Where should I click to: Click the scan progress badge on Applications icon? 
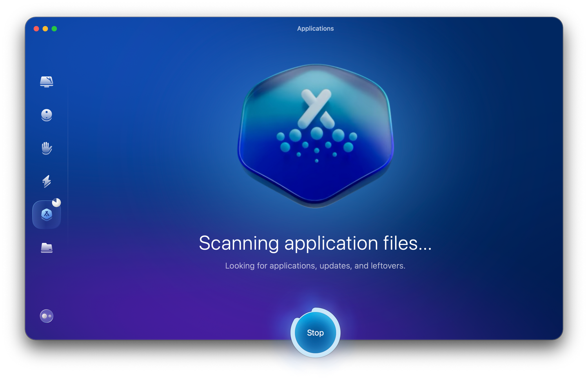click(56, 202)
